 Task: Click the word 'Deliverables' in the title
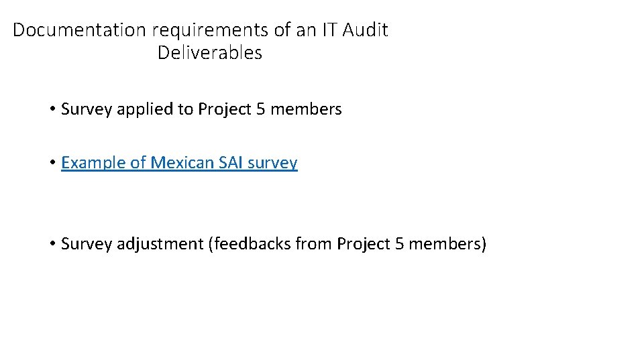point(209,53)
